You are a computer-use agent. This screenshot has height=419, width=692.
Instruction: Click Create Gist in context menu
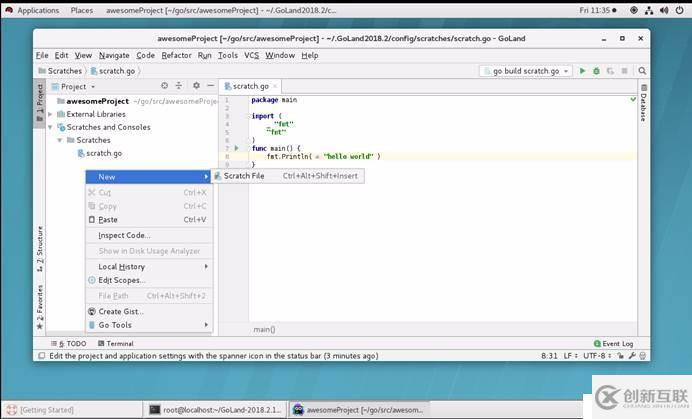click(x=149, y=311)
